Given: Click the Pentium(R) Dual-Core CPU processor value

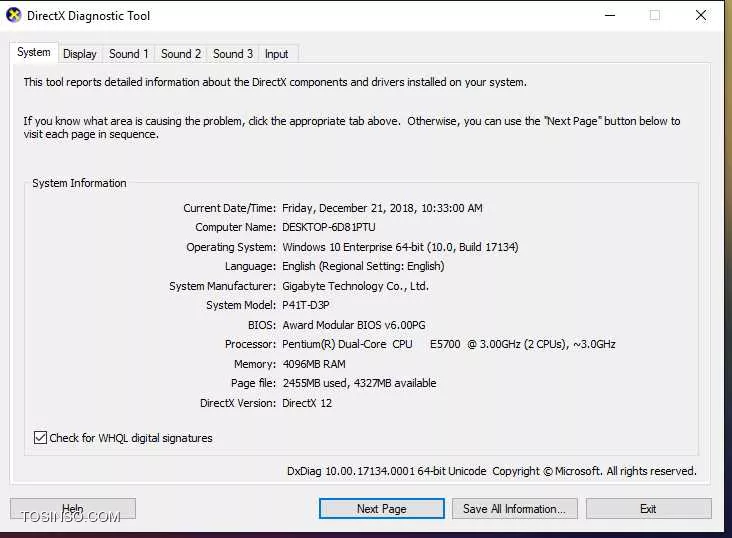Looking at the screenshot, I should coord(449,344).
